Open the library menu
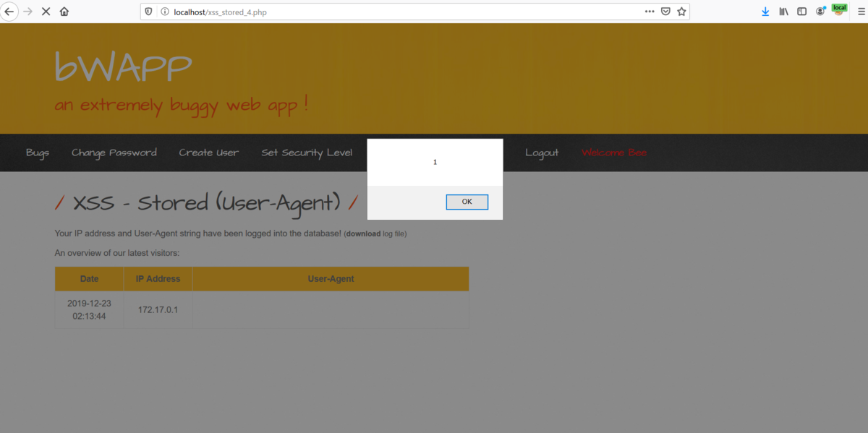 coord(783,12)
